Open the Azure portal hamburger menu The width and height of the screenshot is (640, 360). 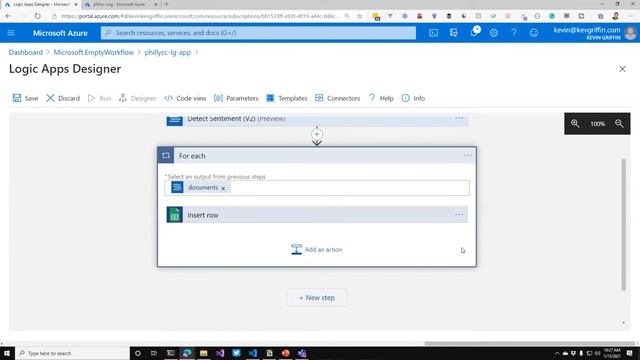[x=11, y=33]
